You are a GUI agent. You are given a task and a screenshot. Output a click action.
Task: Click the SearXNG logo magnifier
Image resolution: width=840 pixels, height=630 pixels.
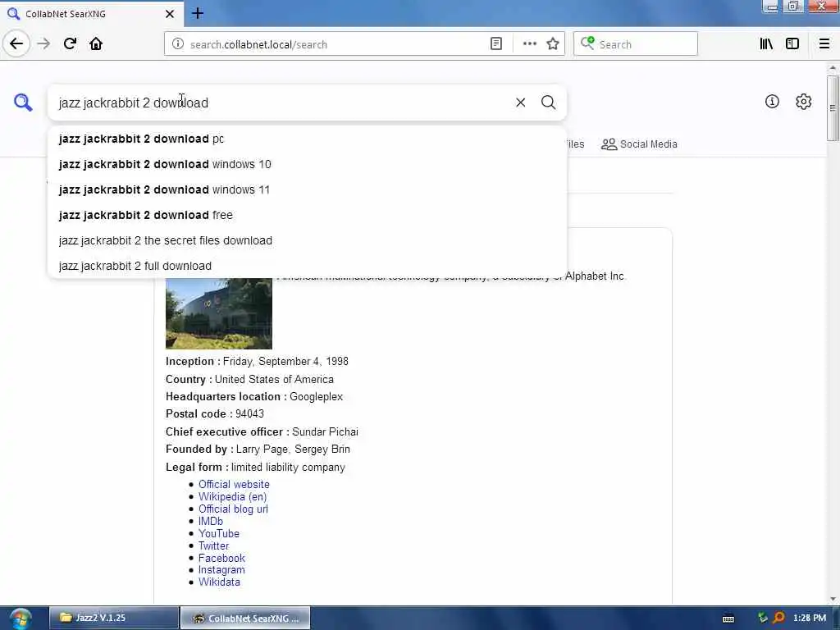[23, 102]
